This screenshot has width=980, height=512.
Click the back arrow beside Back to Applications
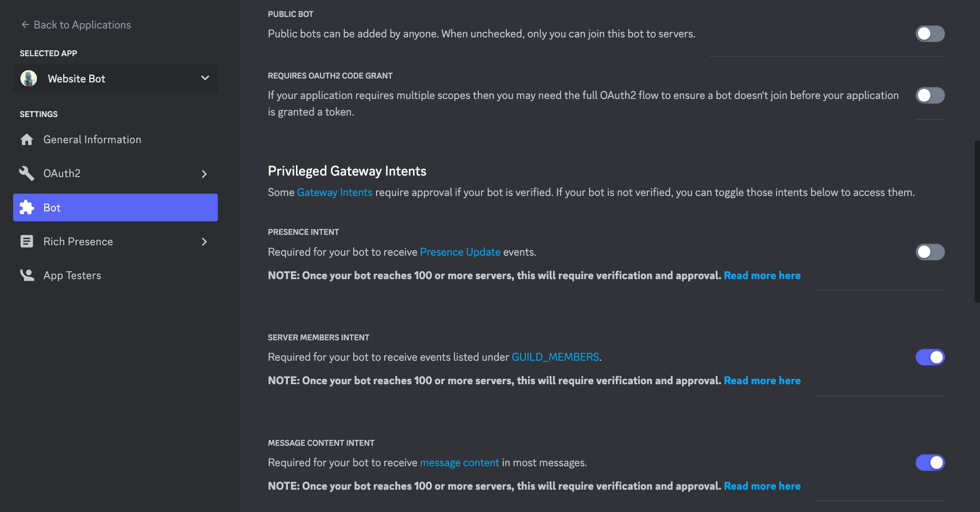(x=25, y=25)
